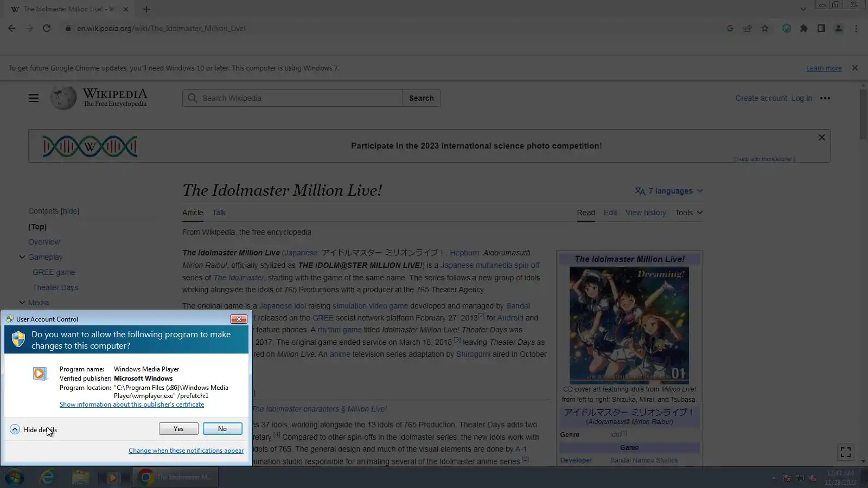Open the personal tools ellipsis menu
Viewport: 868px width, 488px height.
(x=825, y=98)
